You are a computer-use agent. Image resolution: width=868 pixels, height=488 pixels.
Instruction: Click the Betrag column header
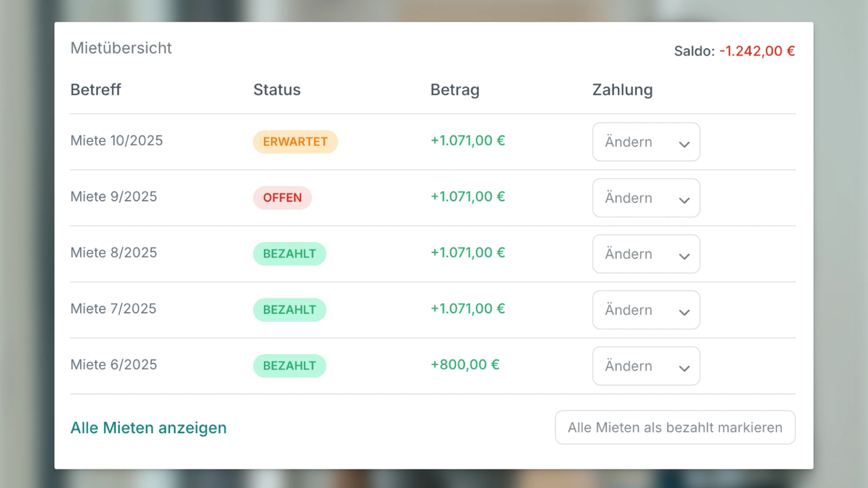point(455,90)
